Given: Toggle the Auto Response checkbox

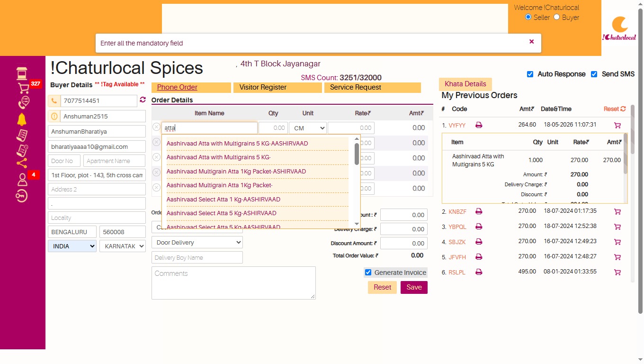Looking at the screenshot, I should pos(530,74).
